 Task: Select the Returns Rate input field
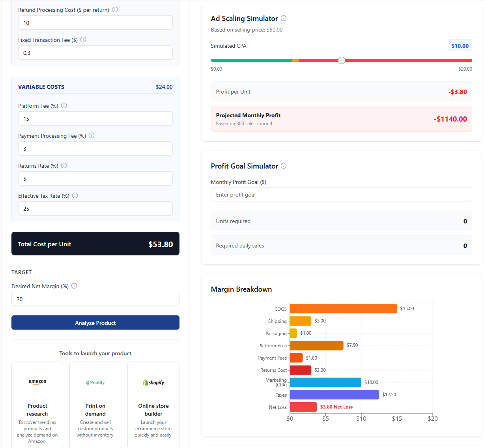pyautogui.click(x=95, y=178)
